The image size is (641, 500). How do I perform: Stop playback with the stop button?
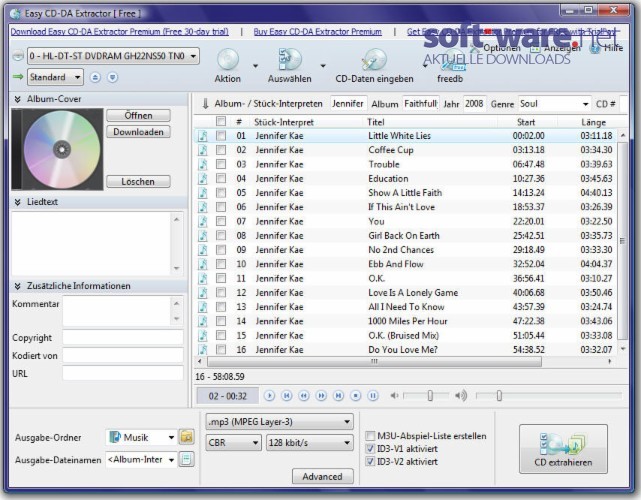356,396
